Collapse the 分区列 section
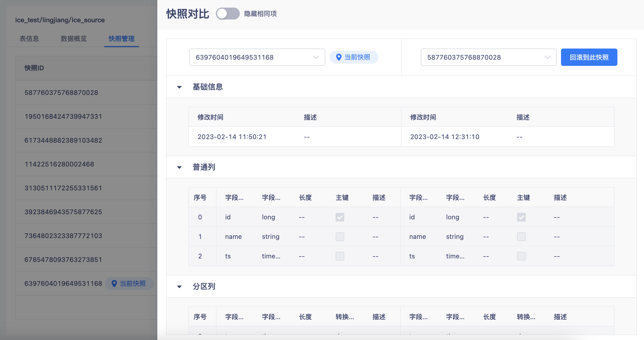 [179, 287]
